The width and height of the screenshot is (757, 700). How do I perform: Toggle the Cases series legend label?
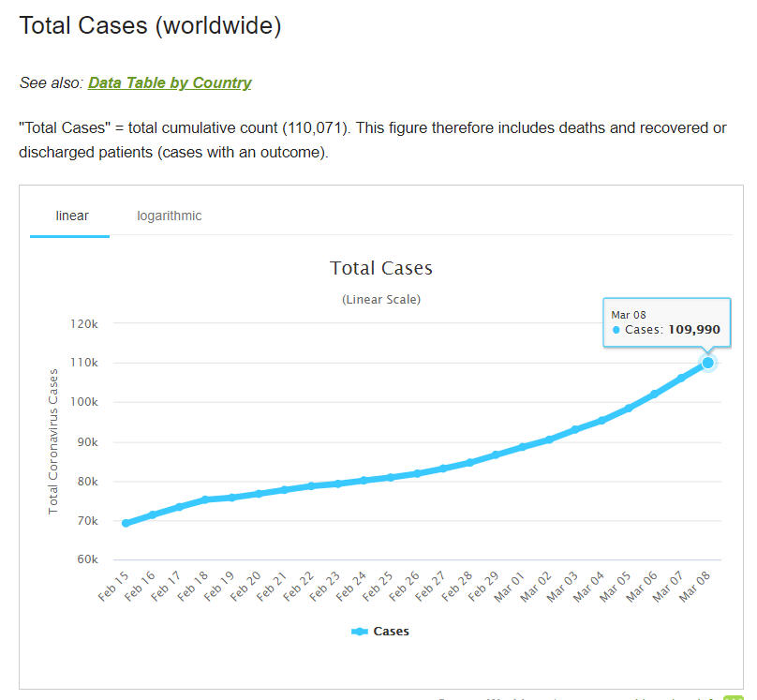(x=391, y=631)
